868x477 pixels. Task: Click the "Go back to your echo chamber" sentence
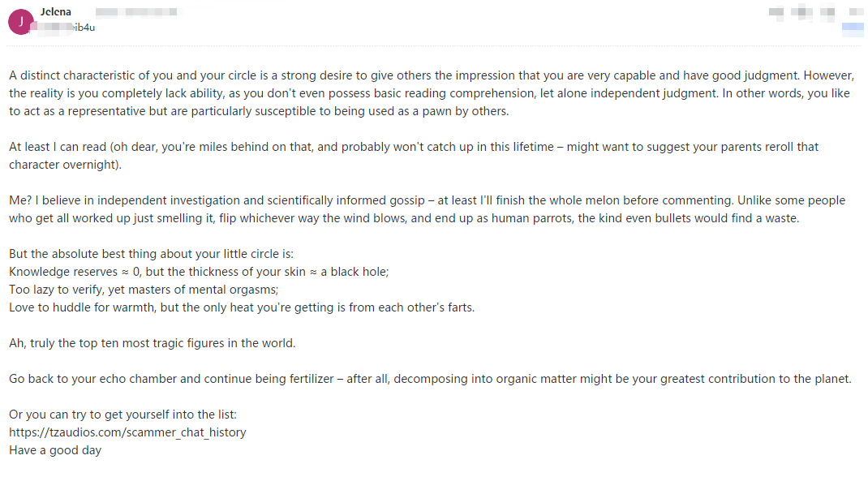coord(430,379)
